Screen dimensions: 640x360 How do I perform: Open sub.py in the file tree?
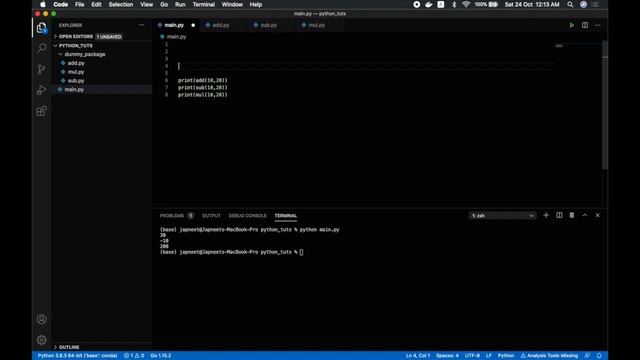click(76, 81)
